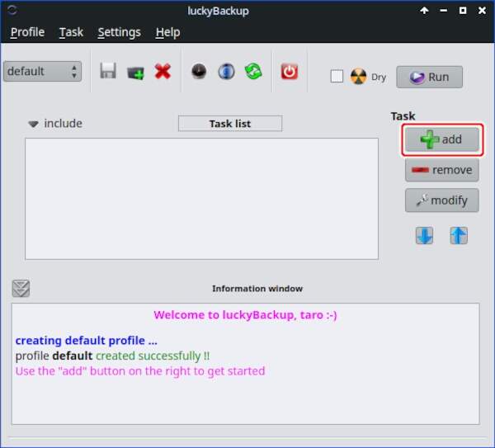
Task: Click the red X delete profile icon
Action: coord(163,72)
